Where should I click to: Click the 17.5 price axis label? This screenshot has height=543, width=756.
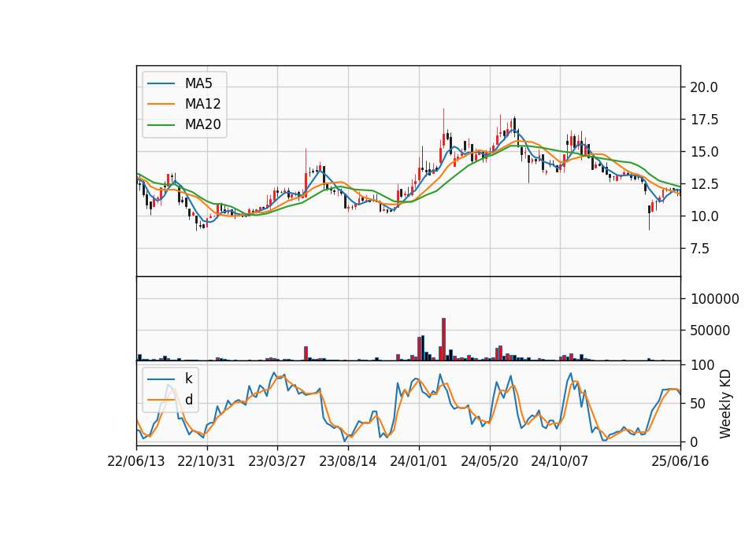704,120
